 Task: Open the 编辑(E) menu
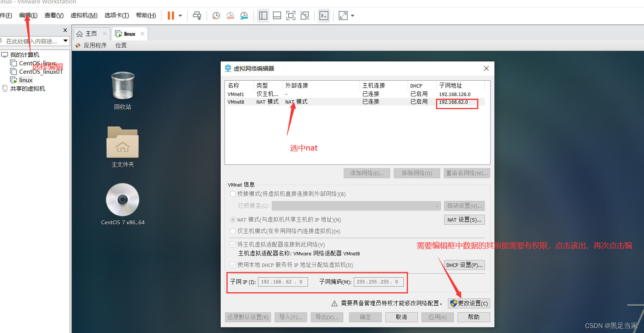tap(28, 15)
